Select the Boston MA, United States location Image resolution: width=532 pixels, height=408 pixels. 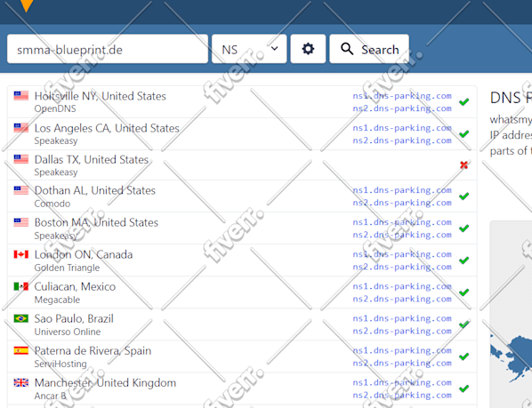coord(96,222)
